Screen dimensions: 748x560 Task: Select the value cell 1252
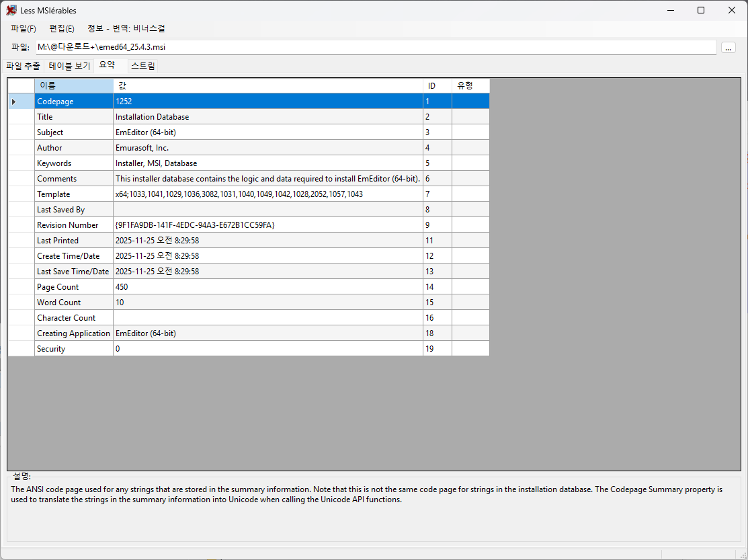[x=267, y=102]
